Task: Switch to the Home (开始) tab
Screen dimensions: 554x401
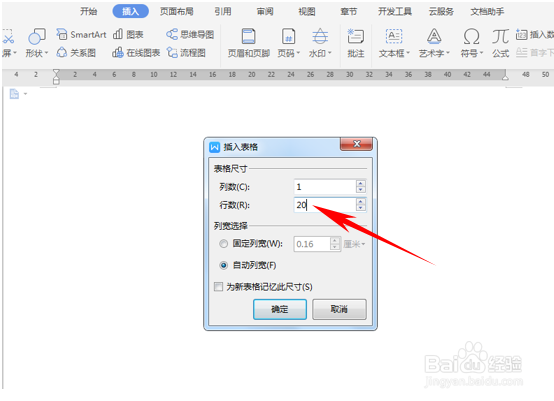Action: tap(88, 11)
